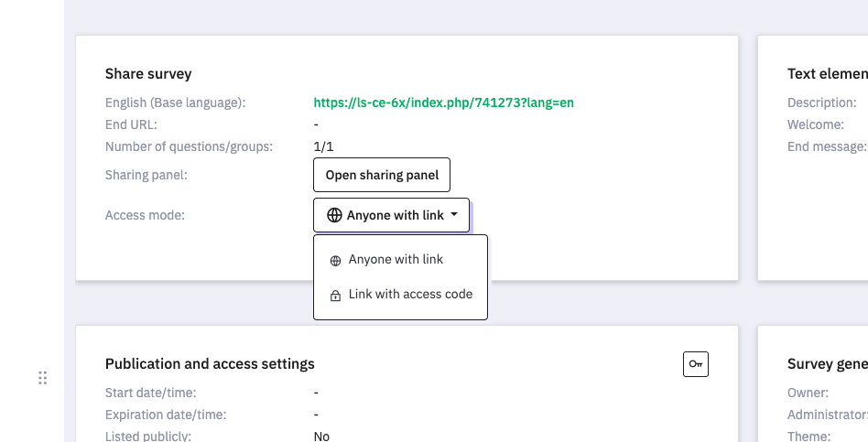Click the globe icon in the Access mode button
The image size is (868, 442).
(334, 216)
